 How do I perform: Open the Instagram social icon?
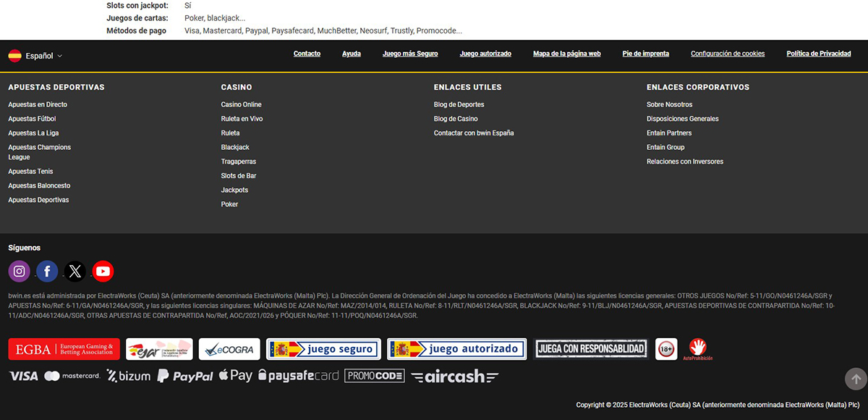tap(20, 272)
